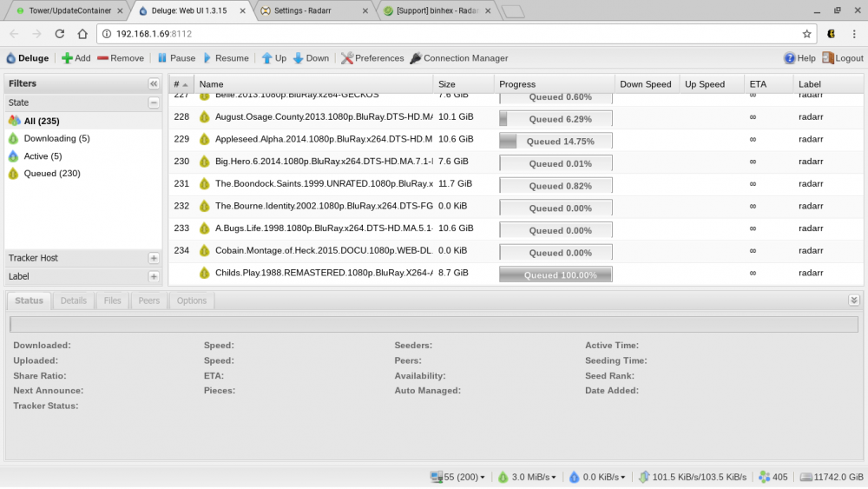Click the Help link
The image size is (868, 489).
tap(799, 58)
